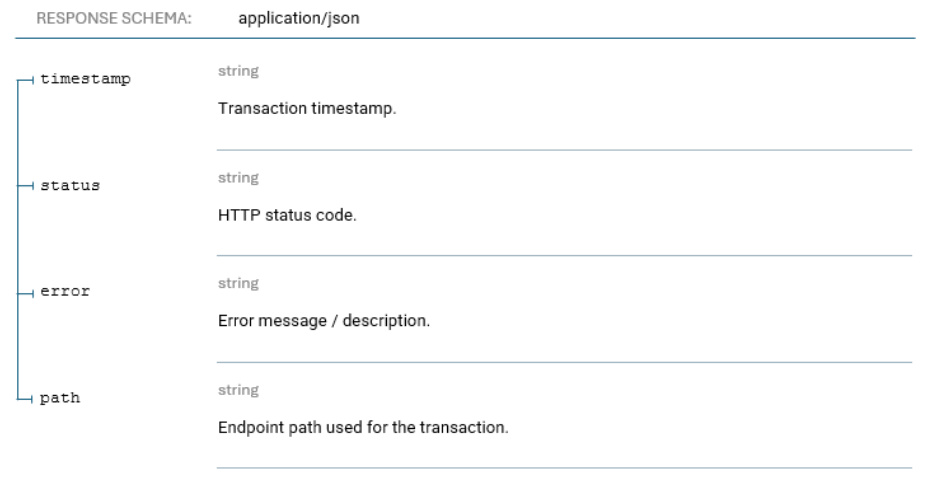This screenshot has height=487, width=927.
Task: Click the tree end connector beside path
Action: [x=27, y=399]
